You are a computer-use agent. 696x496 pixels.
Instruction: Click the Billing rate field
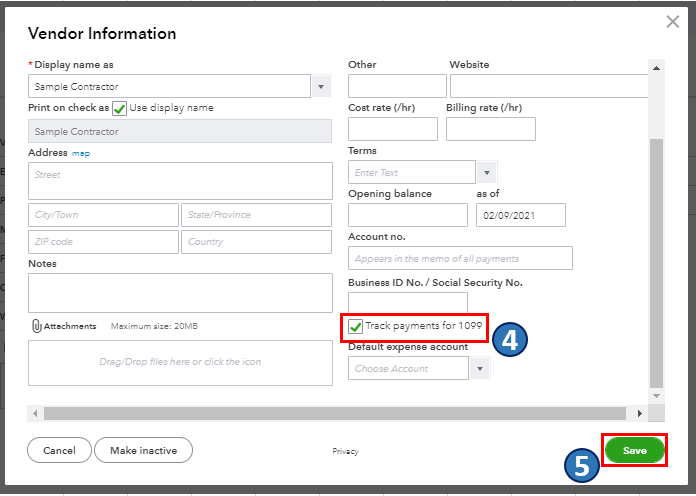[490, 129]
